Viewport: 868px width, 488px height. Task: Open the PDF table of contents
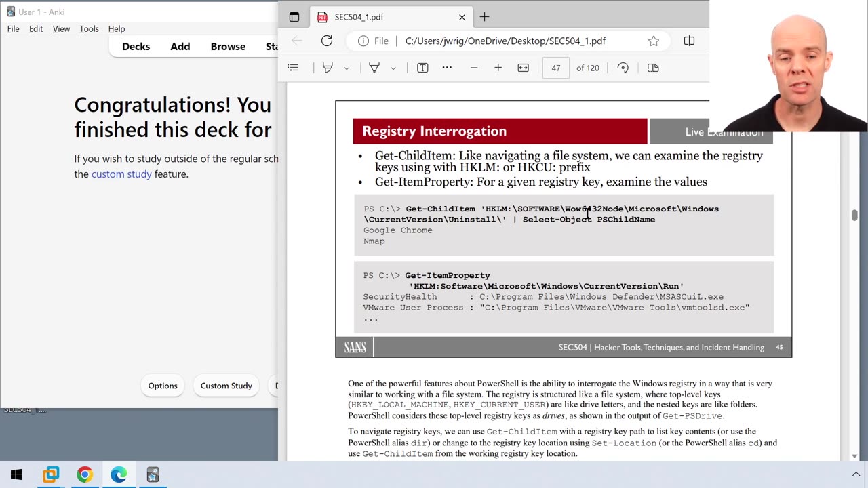293,68
